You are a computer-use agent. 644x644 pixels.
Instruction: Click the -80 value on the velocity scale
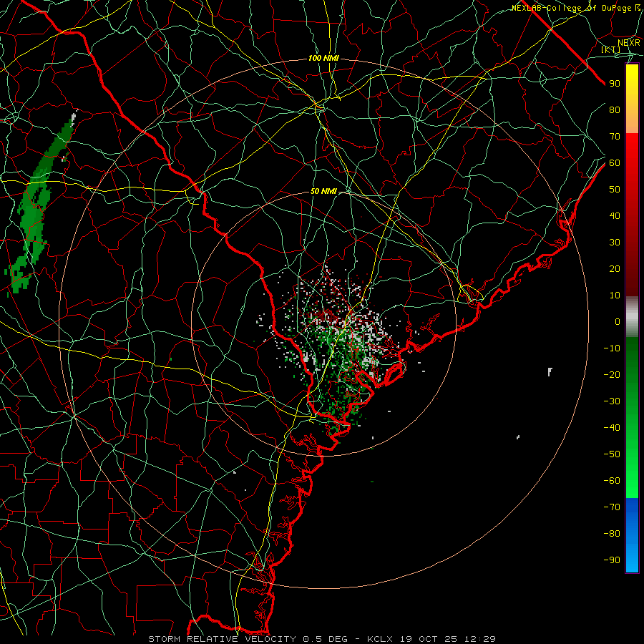612,534
